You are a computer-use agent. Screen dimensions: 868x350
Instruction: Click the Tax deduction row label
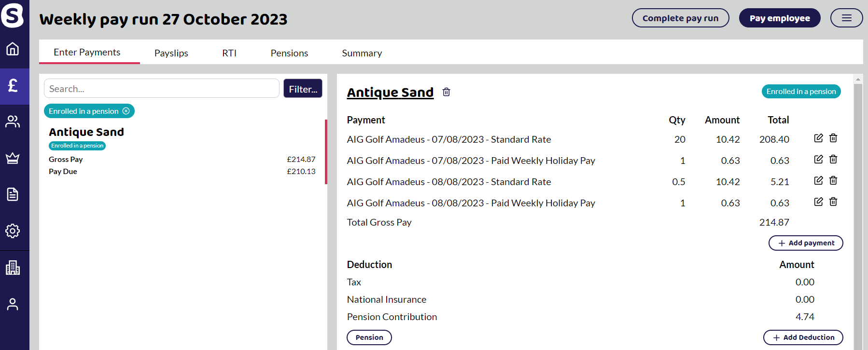354,282
